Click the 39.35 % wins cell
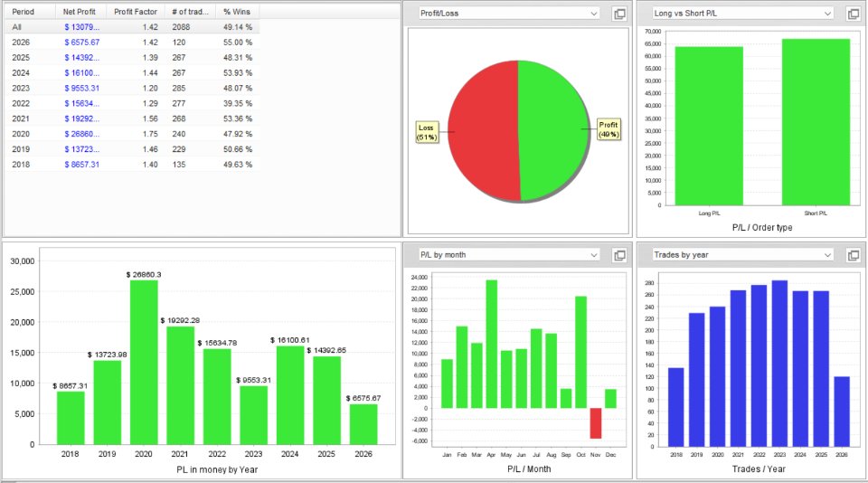This screenshot has height=483, width=868. 238,104
